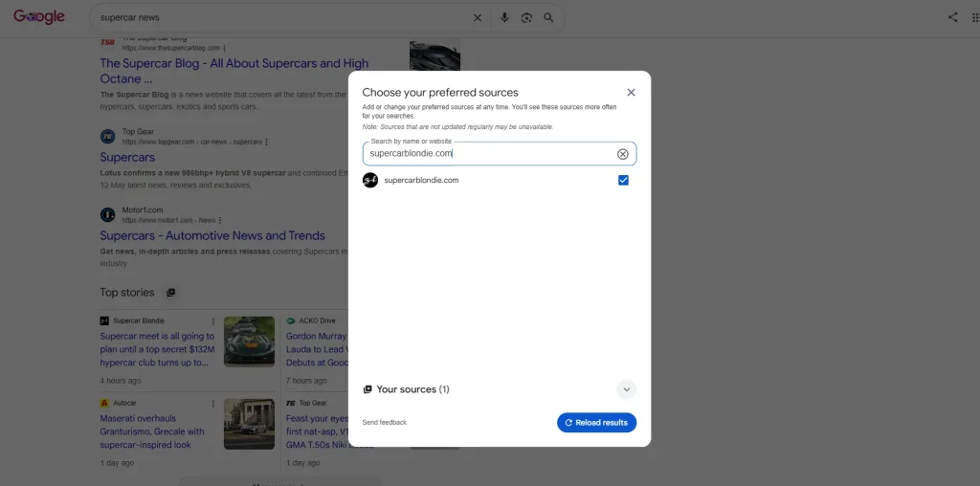Viewport: 980px width, 486px height.
Task: Click the Your sources icon in dialog
Action: [x=367, y=389]
